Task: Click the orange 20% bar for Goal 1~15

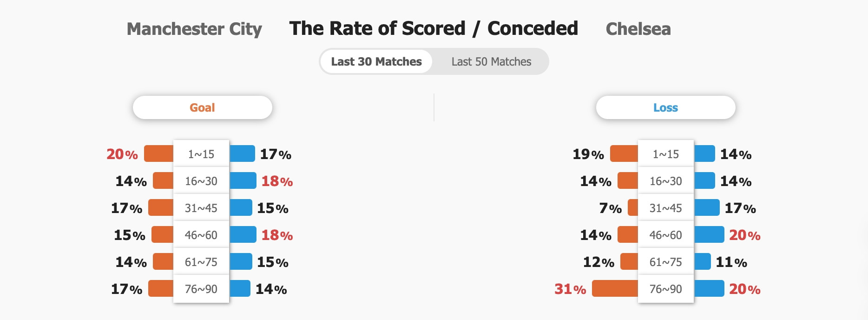Action: [159, 153]
